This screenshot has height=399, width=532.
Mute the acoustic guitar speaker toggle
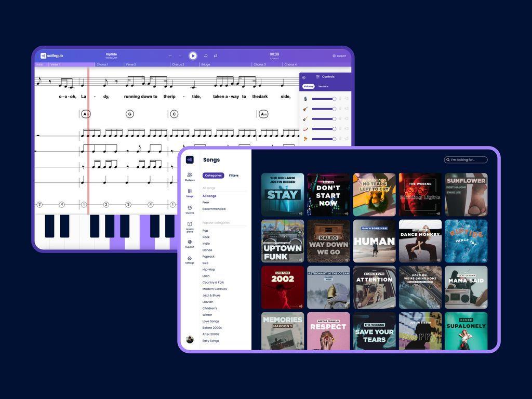tap(347, 109)
